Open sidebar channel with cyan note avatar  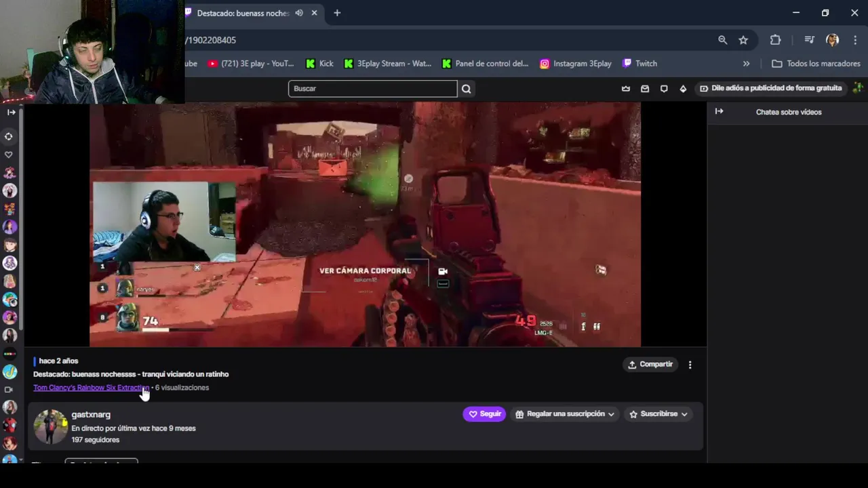[9, 371]
